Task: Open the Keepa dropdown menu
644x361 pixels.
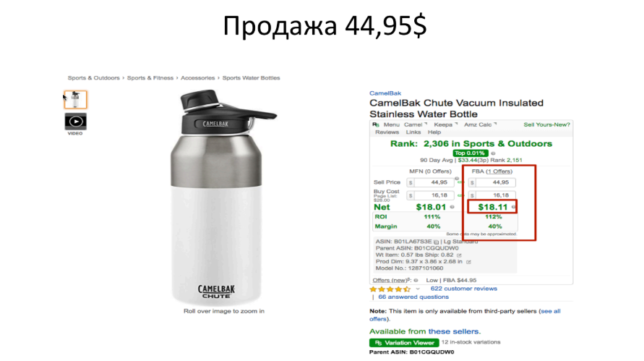Action: pyautogui.click(x=446, y=124)
